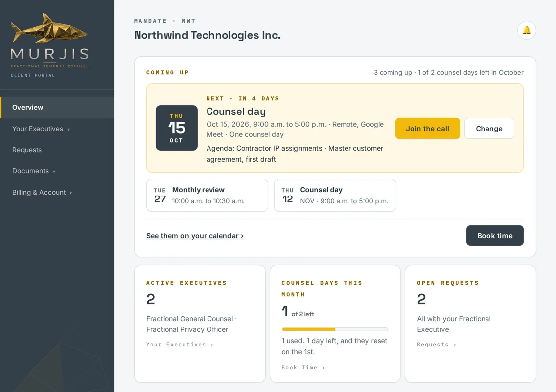Screen dimensions: 556x392
Task: Open the notifications bell
Action: click(x=526, y=30)
